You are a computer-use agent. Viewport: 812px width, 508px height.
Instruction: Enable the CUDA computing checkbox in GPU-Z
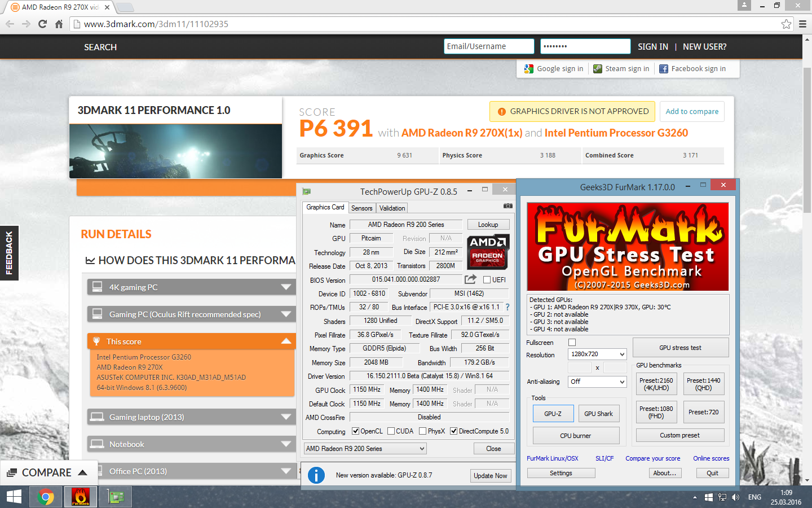[391, 431]
